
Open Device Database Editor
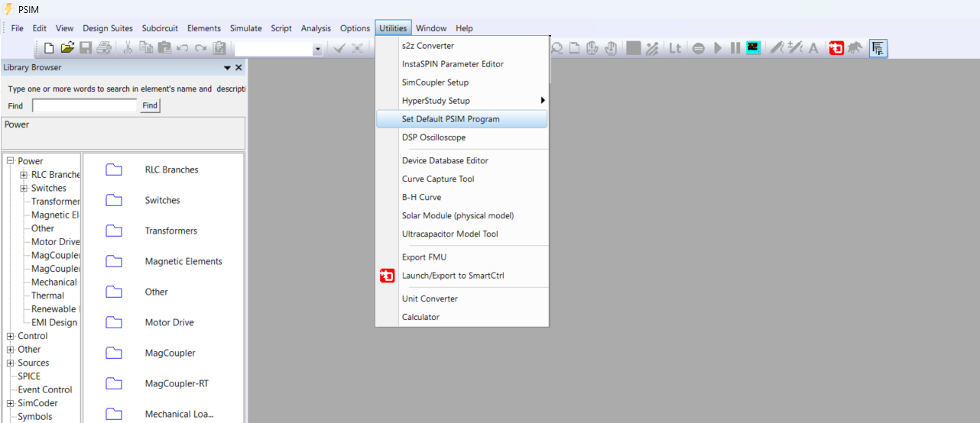(x=462, y=160)
